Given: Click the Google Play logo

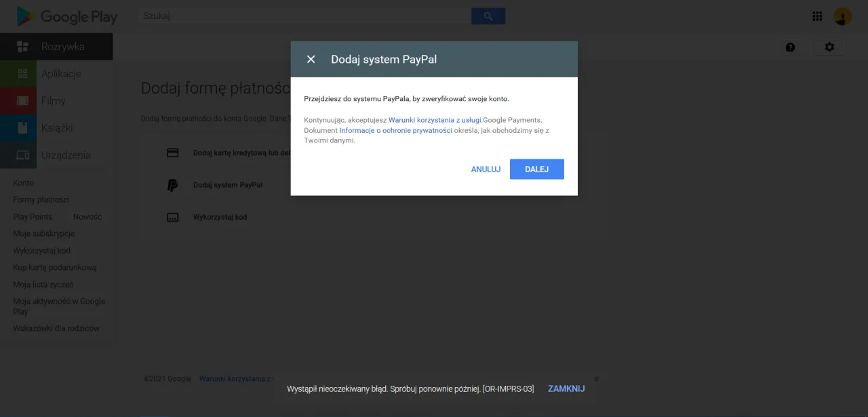Looking at the screenshot, I should pos(66,16).
